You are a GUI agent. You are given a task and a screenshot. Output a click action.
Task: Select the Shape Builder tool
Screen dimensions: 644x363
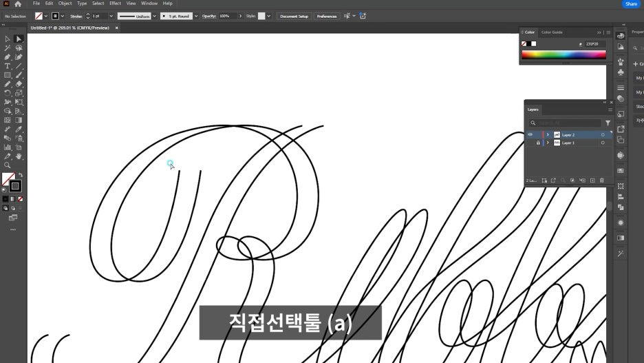pyautogui.click(x=8, y=111)
